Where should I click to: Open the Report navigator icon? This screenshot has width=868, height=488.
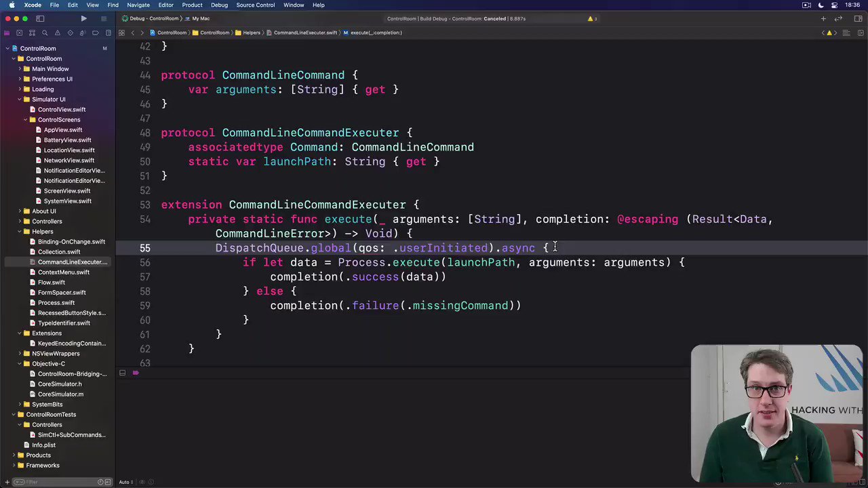108,33
